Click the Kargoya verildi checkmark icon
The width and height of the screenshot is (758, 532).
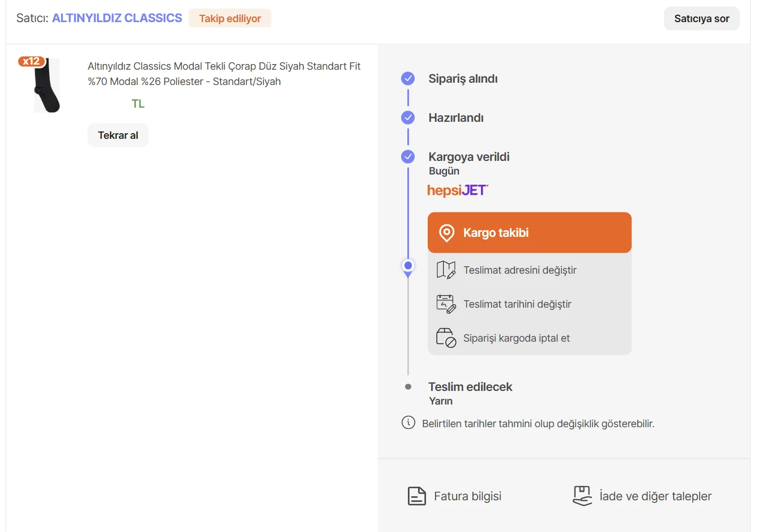(x=408, y=157)
